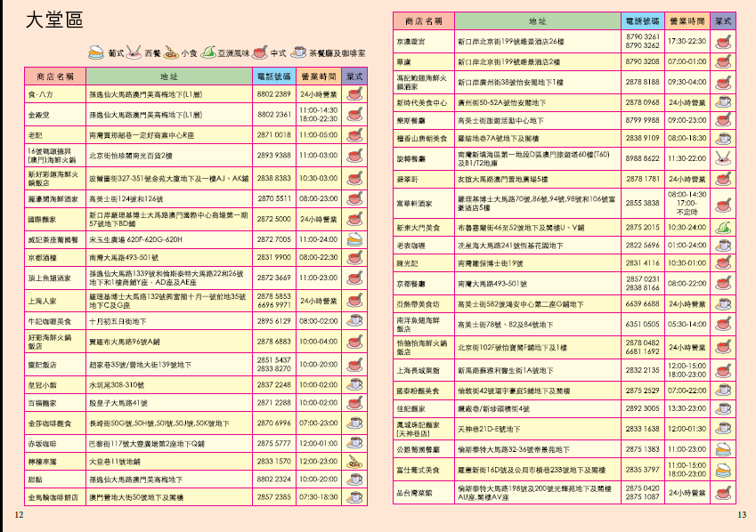The image size is (756, 532).
Task: Click the 中式 red bowl legend icon
Action: click(x=259, y=52)
